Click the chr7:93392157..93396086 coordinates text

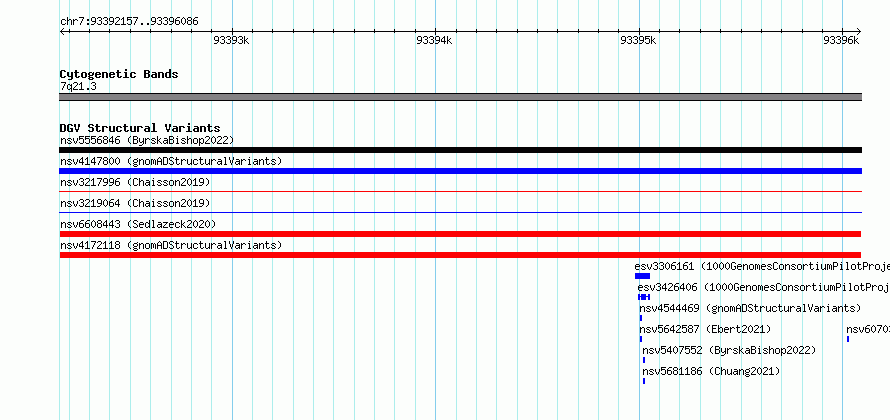click(129, 22)
